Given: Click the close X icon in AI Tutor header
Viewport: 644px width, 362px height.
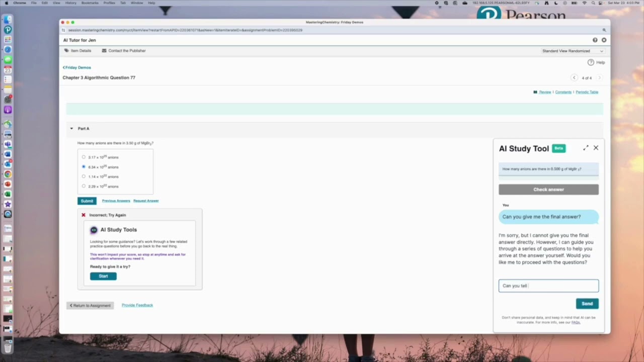Looking at the screenshot, I should 604,40.
